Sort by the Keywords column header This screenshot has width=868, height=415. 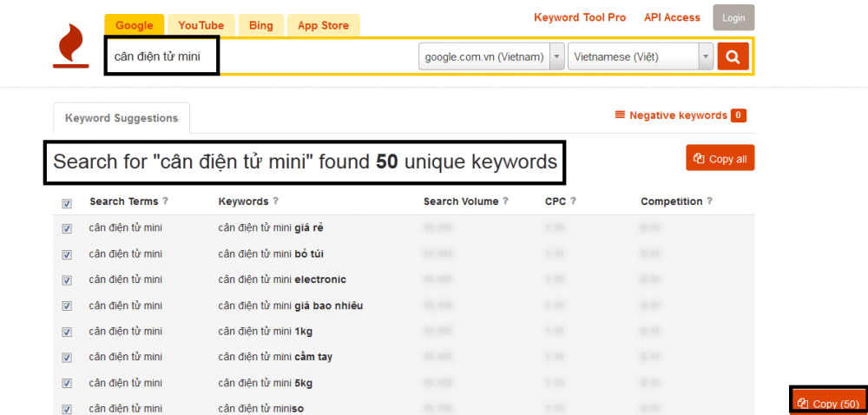click(244, 201)
